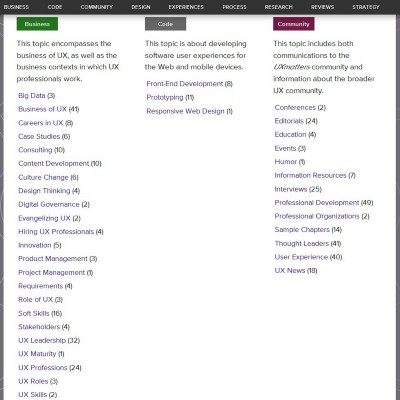
Task: Select the Responsive Web Design link
Action: coord(185,111)
